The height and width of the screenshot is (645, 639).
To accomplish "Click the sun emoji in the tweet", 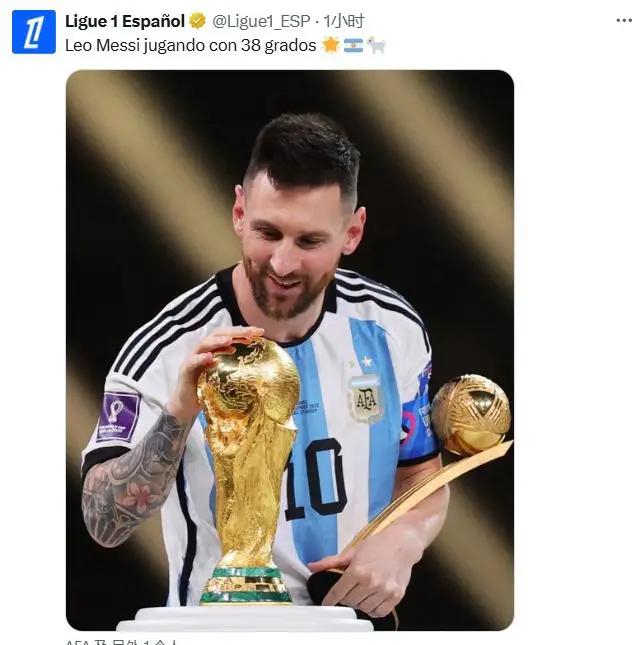I will click(x=331, y=45).
